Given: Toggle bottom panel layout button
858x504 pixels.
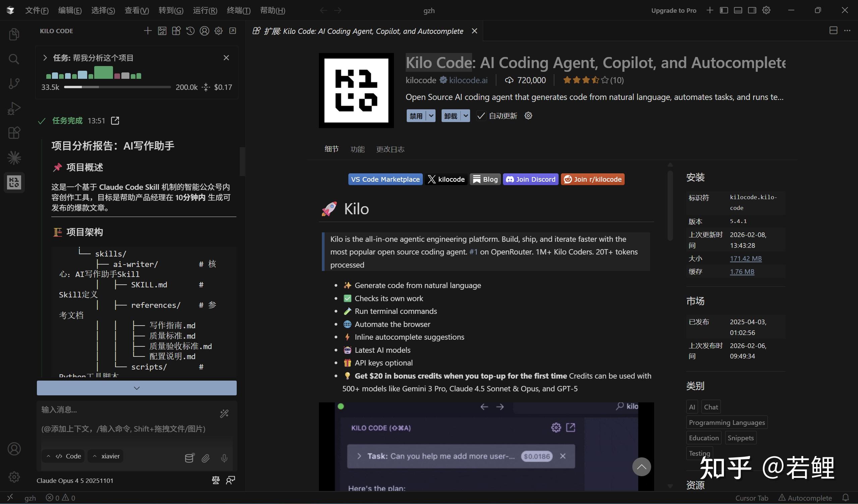Looking at the screenshot, I should tap(738, 10).
